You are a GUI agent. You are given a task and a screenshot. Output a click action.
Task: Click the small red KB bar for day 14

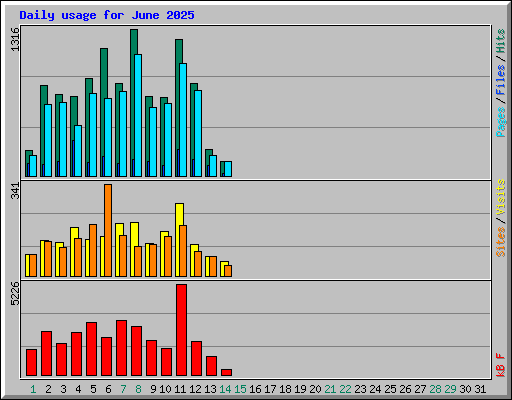point(226,372)
